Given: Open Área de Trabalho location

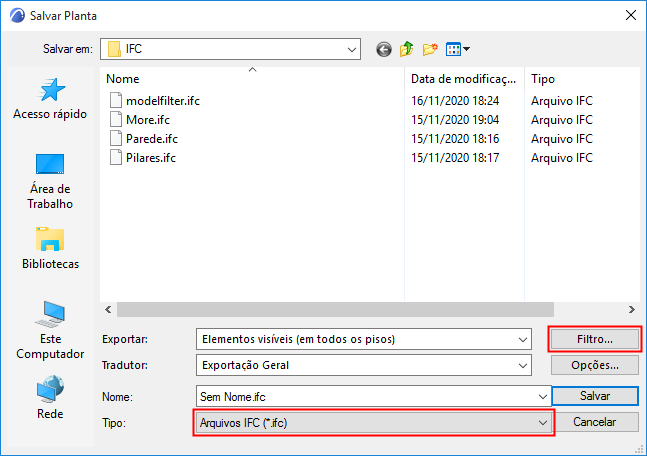Looking at the screenshot, I should [x=50, y=182].
